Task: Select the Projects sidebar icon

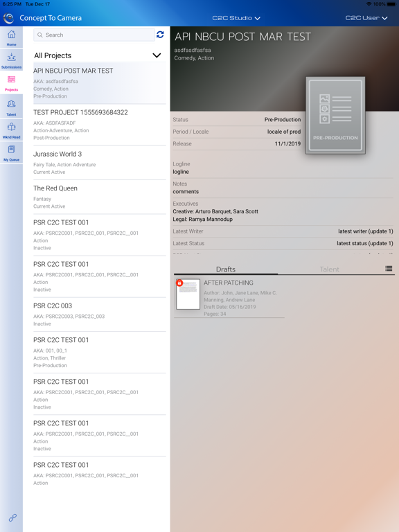Action: (11, 83)
